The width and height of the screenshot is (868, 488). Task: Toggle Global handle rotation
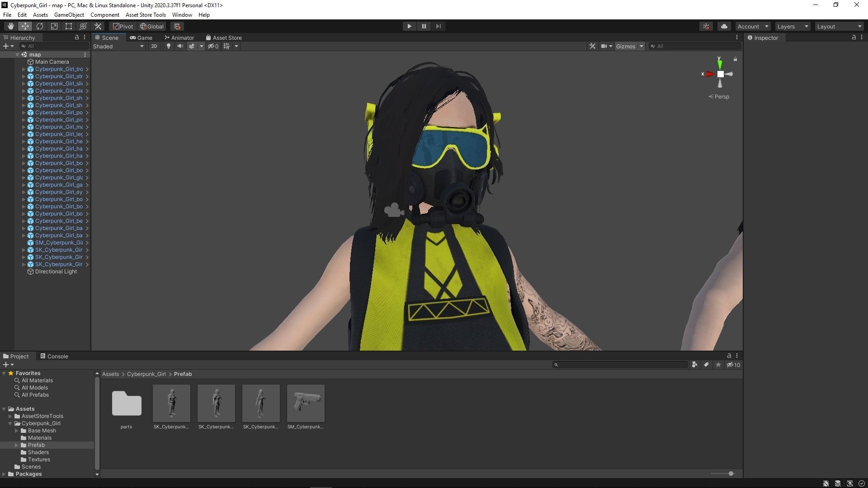click(x=152, y=26)
